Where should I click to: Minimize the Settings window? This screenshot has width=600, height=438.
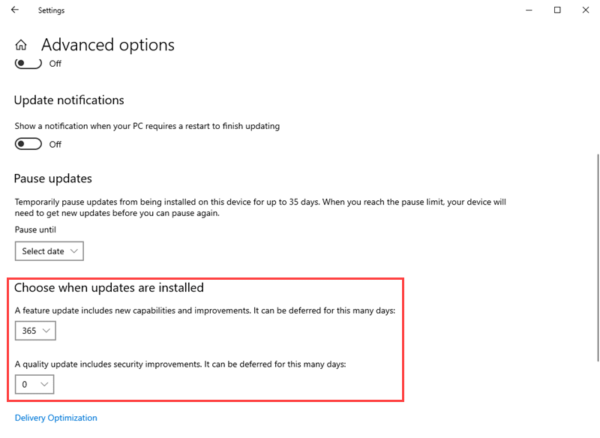[529, 10]
